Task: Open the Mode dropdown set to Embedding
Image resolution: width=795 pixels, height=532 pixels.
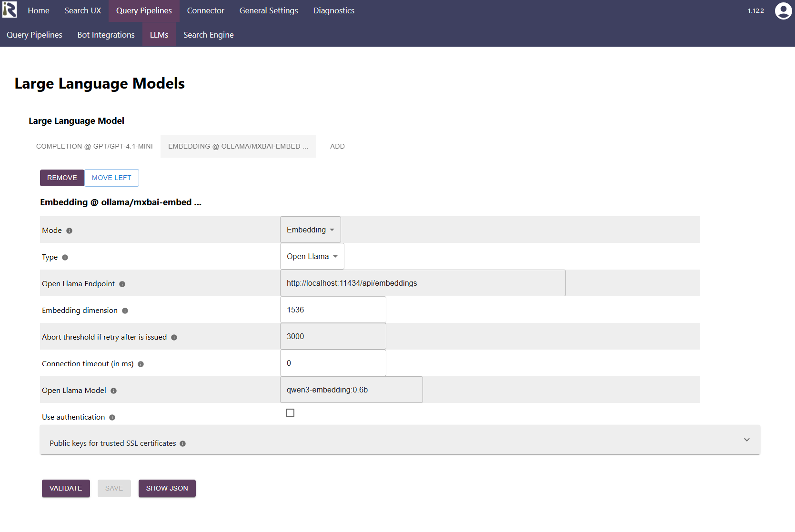Action: click(311, 230)
